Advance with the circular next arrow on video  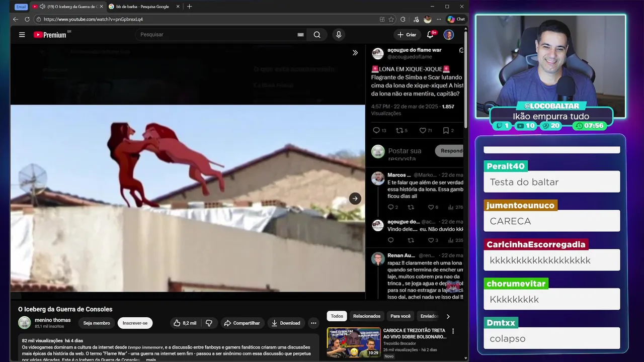pos(355,199)
